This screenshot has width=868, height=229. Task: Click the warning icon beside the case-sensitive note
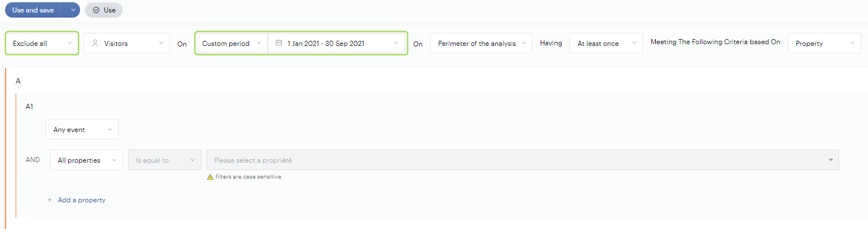(210, 177)
